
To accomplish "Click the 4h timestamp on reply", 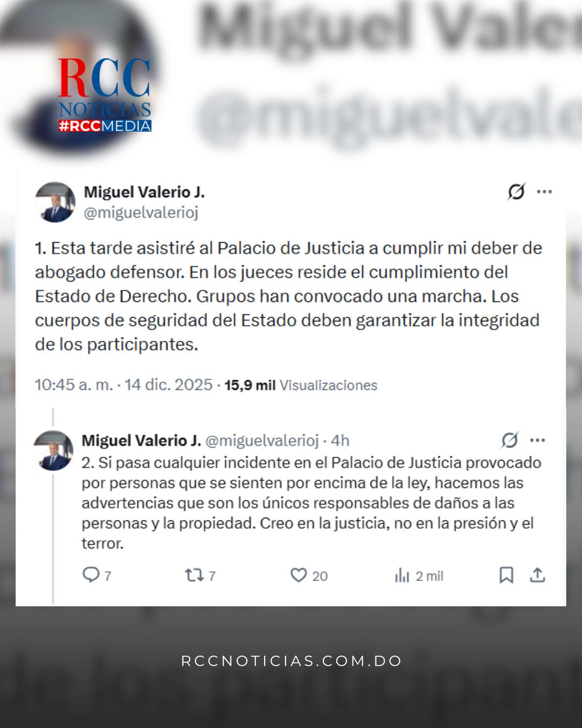I will (340, 441).
